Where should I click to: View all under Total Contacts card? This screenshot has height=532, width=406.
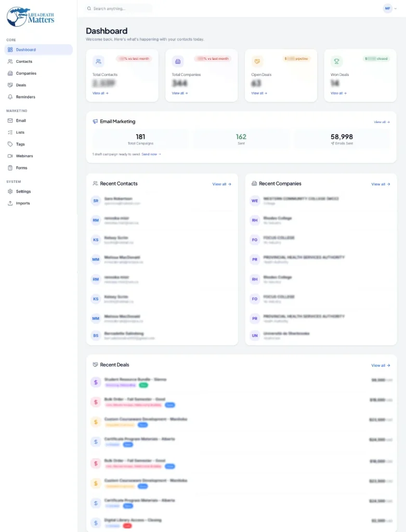[x=100, y=93]
